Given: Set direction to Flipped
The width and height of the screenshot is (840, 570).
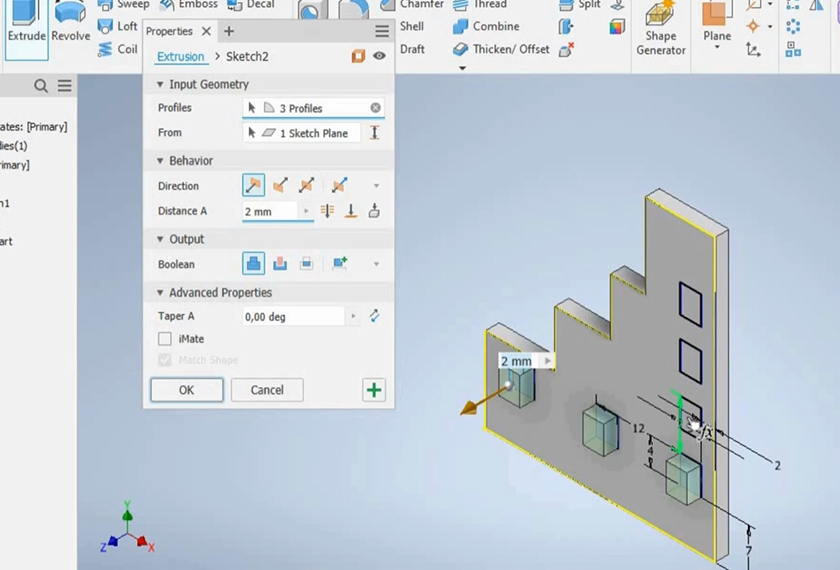Looking at the screenshot, I should 281,186.
